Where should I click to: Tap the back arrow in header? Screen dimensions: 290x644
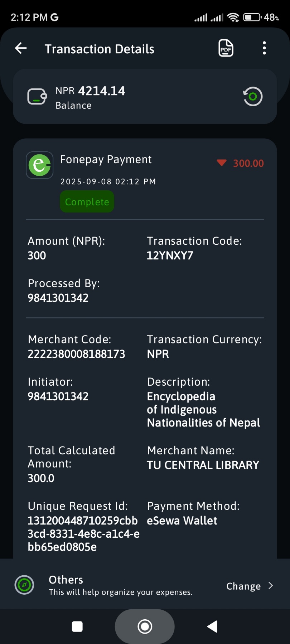(21, 48)
